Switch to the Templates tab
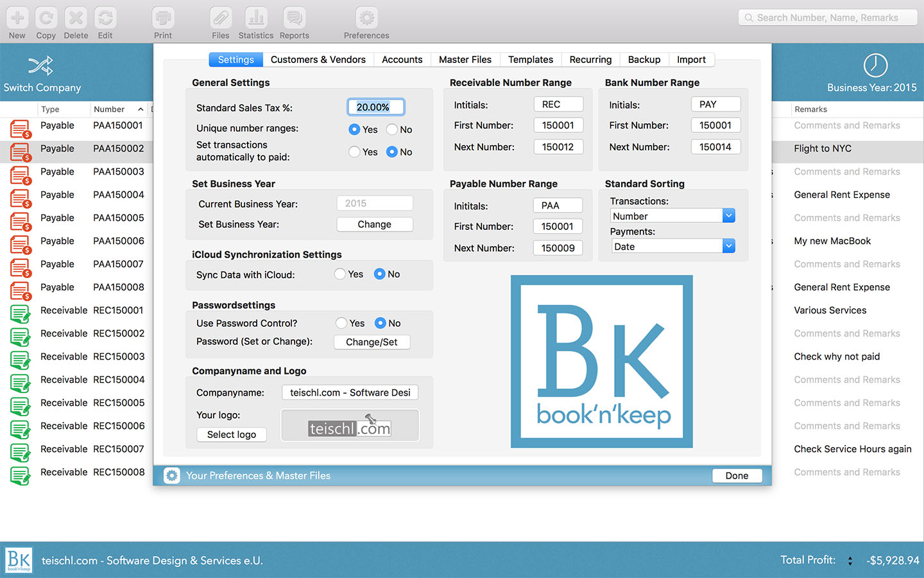 [x=531, y=60]
